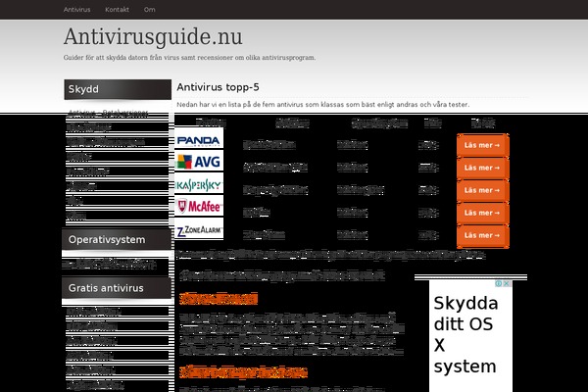Viewport: 588px width, 392px height.
Task: Click the text 'Nedan har vi en lista'
Action: [x=322, y=105]
